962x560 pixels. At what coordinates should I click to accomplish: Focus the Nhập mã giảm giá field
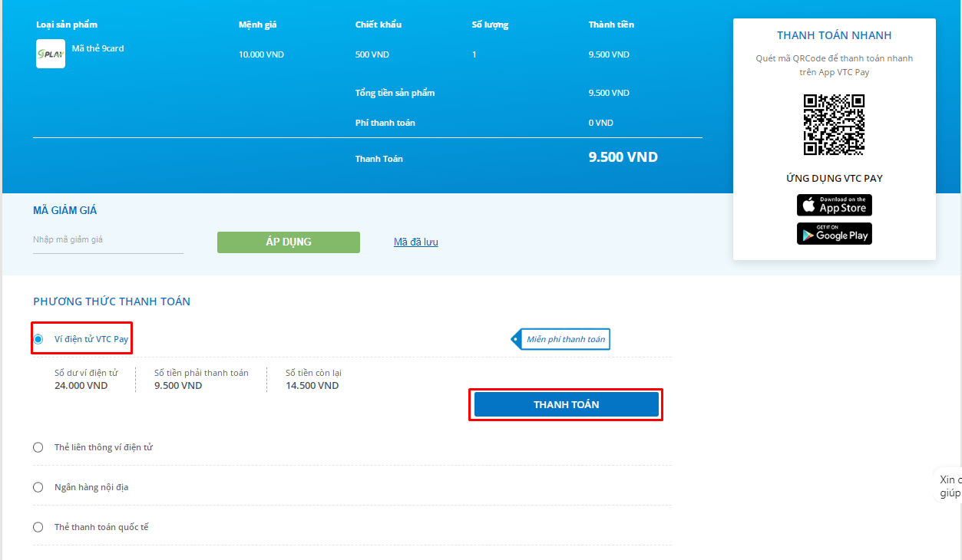coord(108,240)
